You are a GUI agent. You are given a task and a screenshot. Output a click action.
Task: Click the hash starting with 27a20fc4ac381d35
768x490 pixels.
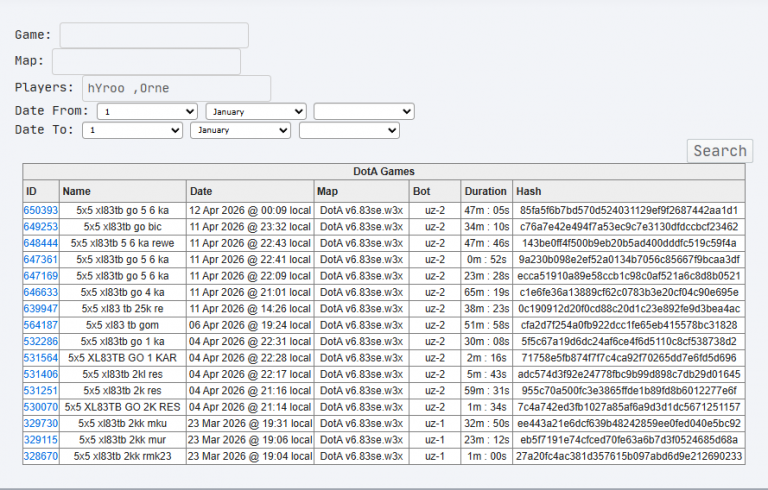(x=629, y=456)
